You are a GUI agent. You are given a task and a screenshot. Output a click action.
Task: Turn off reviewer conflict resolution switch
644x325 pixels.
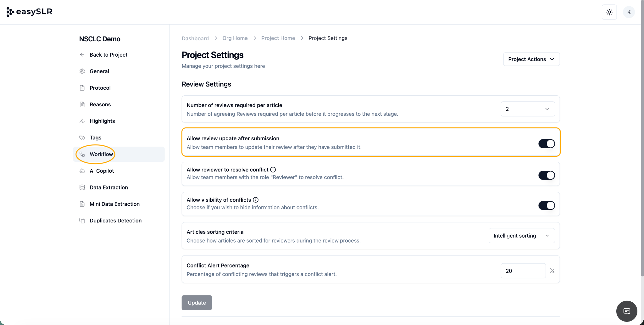[x=546, y=175]
